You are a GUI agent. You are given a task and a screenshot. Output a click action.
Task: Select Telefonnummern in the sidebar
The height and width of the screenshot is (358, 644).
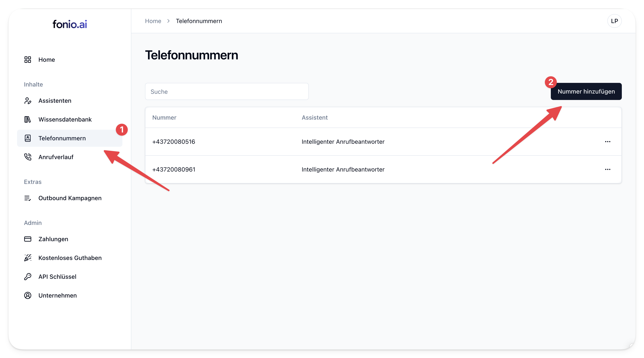pyautogui.click(x=62, y=138)
